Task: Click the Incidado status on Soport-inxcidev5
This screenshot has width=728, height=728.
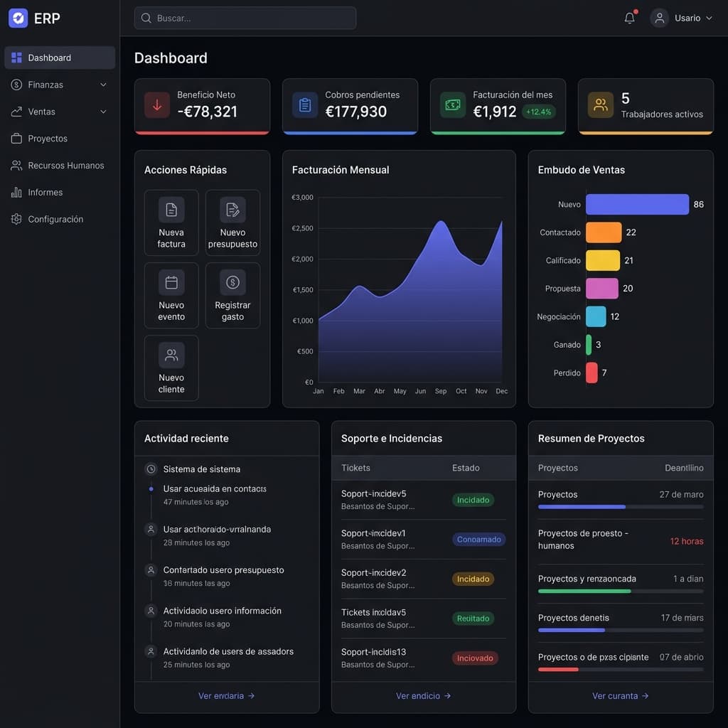Action: click(x=473, y=500)
